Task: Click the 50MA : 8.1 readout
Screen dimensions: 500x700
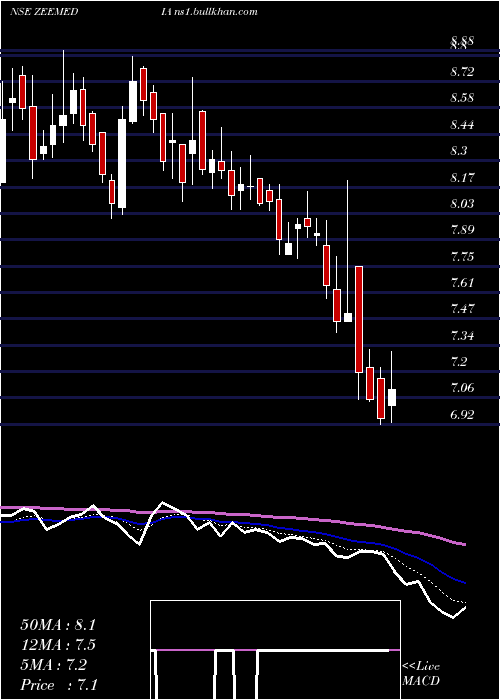Action: tap(58, 625)
